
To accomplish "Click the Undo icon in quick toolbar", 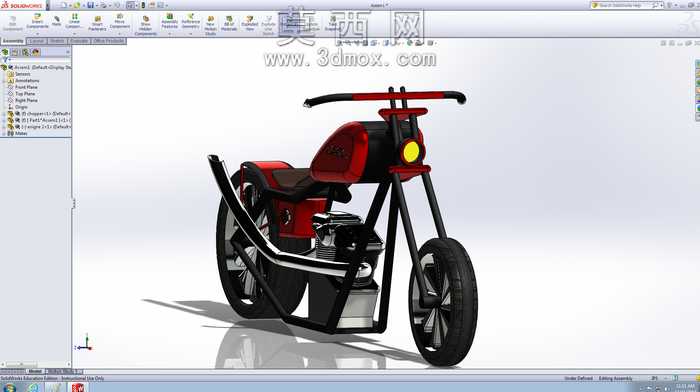I will [x=117, y=5].
